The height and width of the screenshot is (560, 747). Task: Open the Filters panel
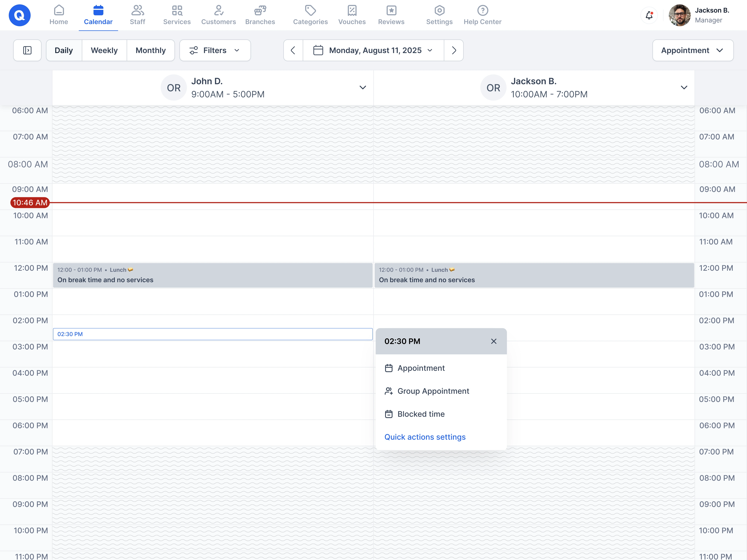click(x=215, y=50)
